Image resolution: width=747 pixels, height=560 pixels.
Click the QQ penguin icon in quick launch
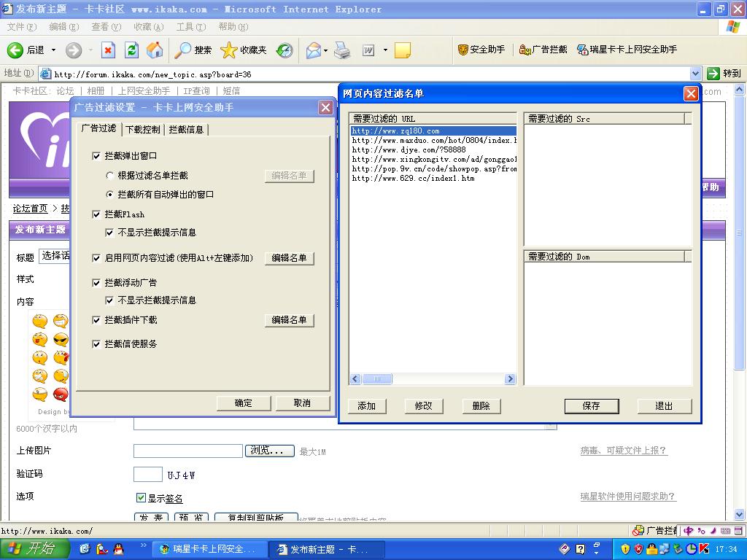[119, 549]
